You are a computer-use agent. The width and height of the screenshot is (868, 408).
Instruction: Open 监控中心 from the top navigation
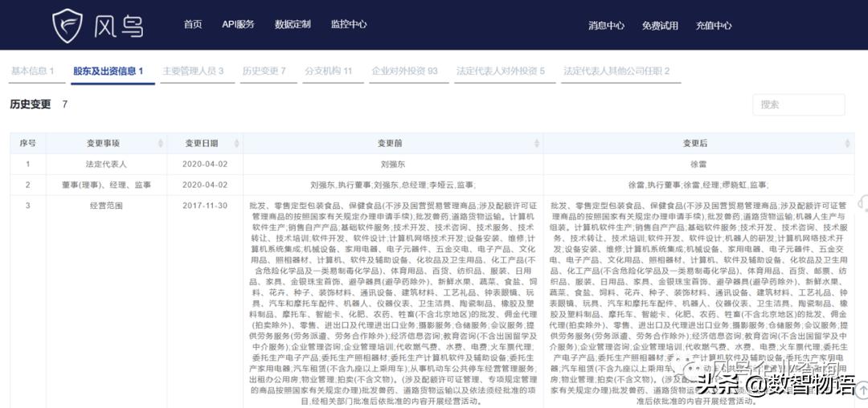point(349,24)
